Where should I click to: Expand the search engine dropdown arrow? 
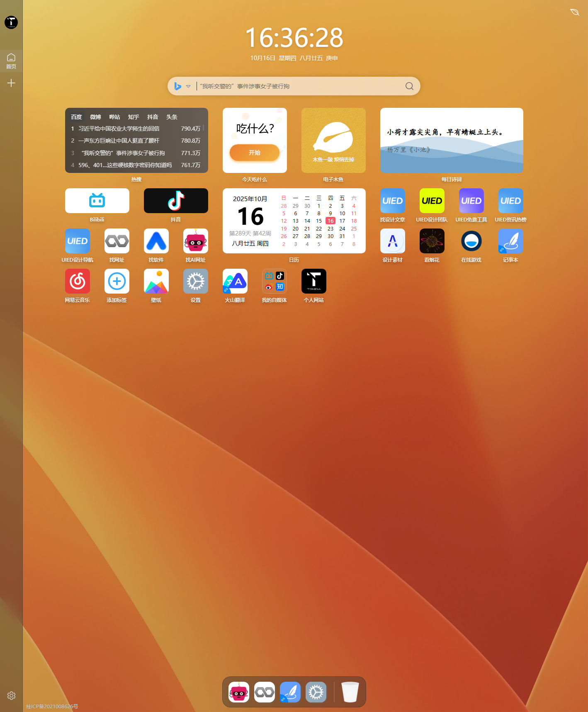[188, 86]
